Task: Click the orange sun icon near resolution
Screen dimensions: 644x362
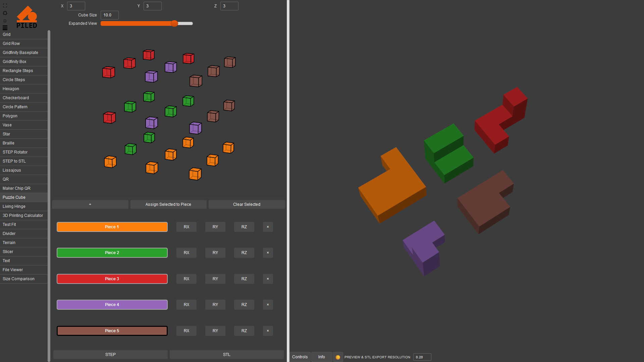Action: coord(338,357)
